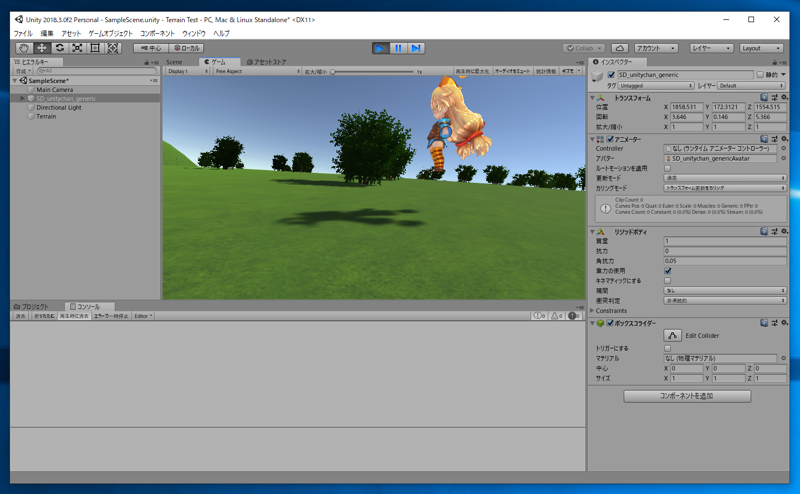The width and height of the screenshot is (800, 494).
Task: Open the Rigidbody component gear menu
Action: coord(785,231)
